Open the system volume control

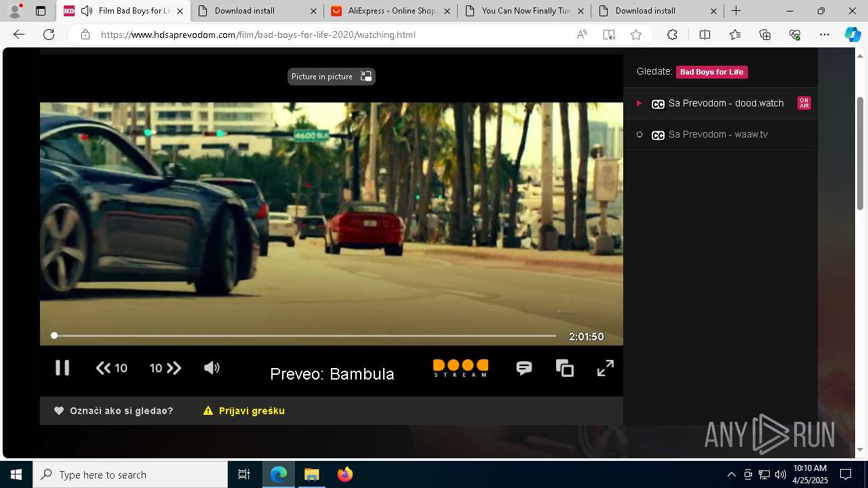coord(781,474)
